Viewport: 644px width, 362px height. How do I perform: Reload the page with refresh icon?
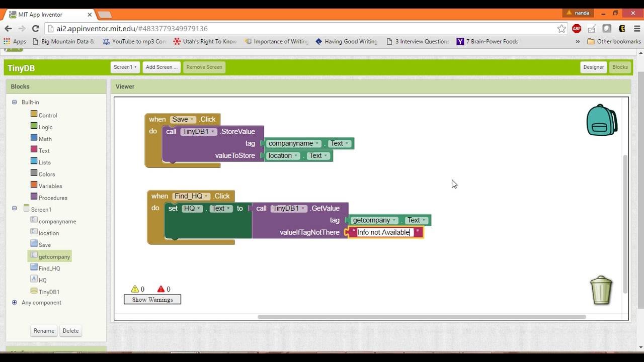[x=35, y=29]
